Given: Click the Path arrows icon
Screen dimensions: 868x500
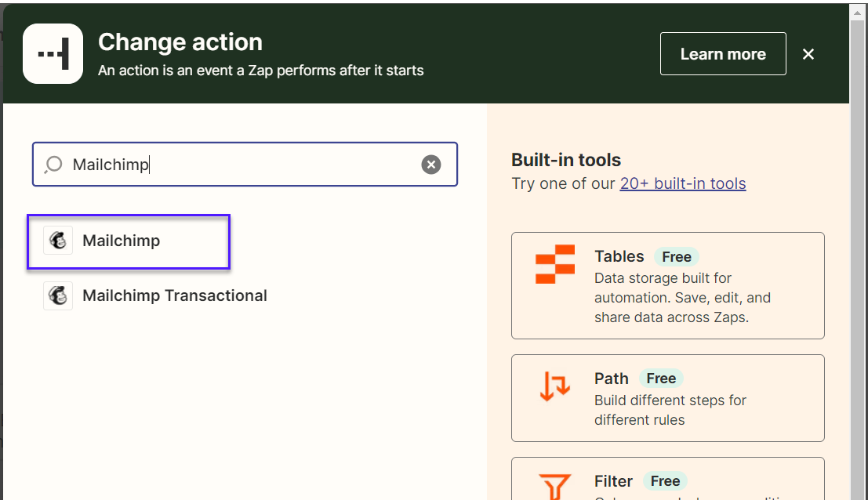Looking at the screenshot, I should coord(554,386).
